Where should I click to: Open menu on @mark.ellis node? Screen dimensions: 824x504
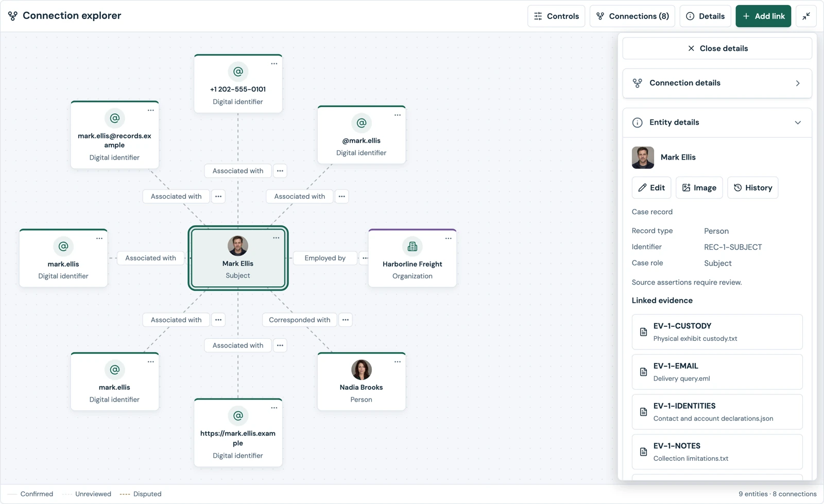[398, 115]
